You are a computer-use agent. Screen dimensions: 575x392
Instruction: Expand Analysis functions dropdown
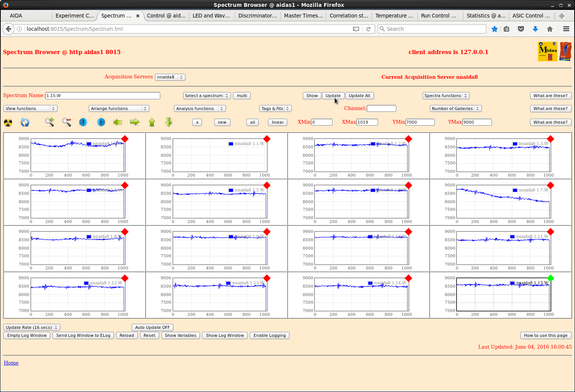click(x=200, y=108)
